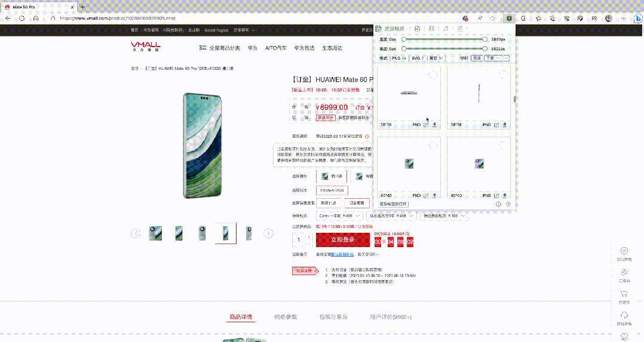Open the 全部商品分类 category menu
This screenshot has width=644, height=342.
click(x=220, y=48)
